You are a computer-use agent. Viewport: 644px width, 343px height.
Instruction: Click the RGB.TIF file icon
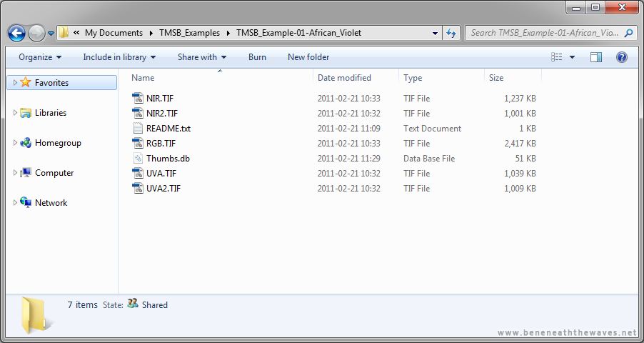click(137, 143)
